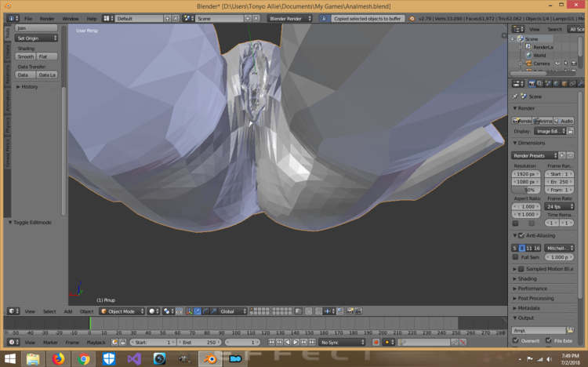Toggle Camera selectability cursor icon in outliner
588x367 pixels.
(x=566, y=64)
